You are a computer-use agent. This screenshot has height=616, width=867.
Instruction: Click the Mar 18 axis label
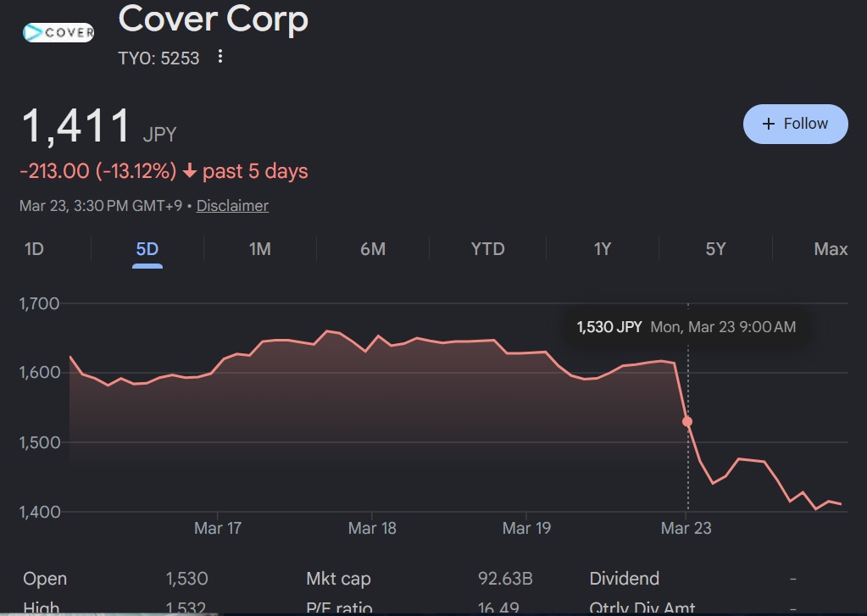[x=372, y=528]
